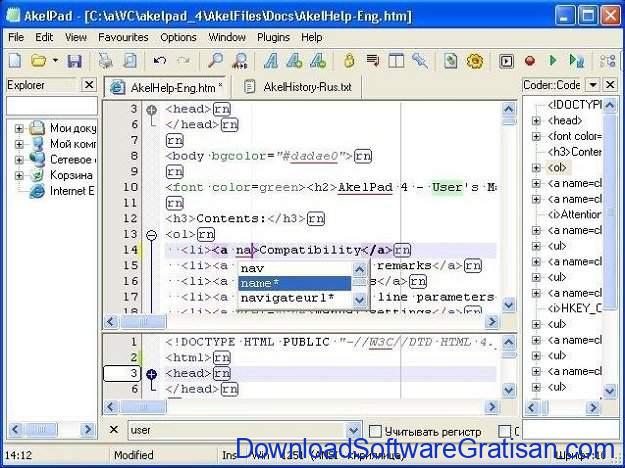The image size is (625, 468).
Task: Click the Print icon in the toolbar
Action: tap(106, 61)
